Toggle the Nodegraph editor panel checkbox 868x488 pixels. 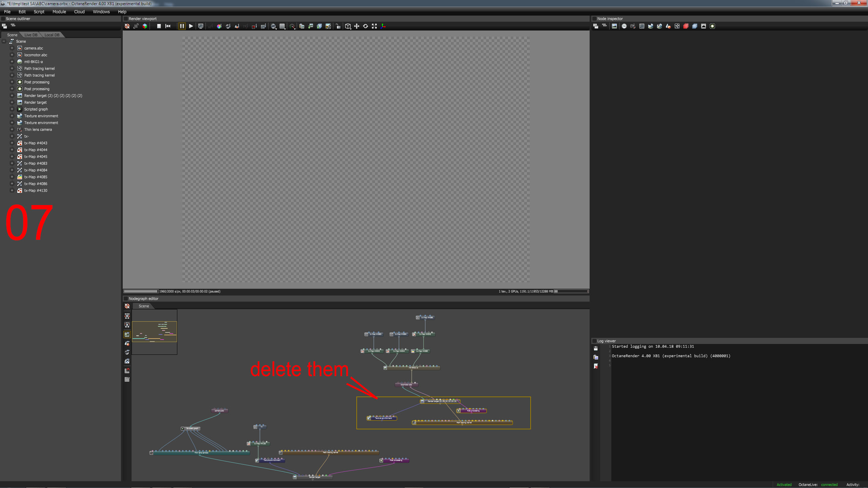tap(125, 299)
